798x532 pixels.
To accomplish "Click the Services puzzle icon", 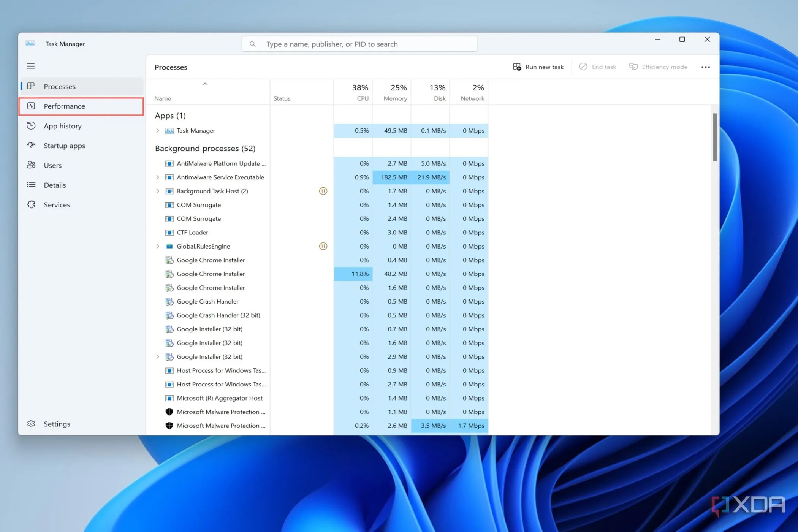I will tap(31, 205).
